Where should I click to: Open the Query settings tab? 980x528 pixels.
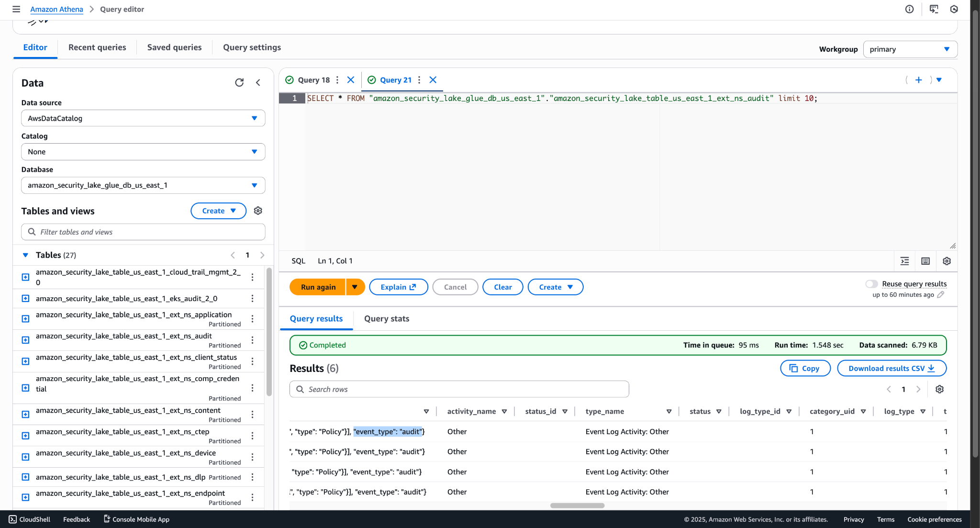tap(252, 47)
